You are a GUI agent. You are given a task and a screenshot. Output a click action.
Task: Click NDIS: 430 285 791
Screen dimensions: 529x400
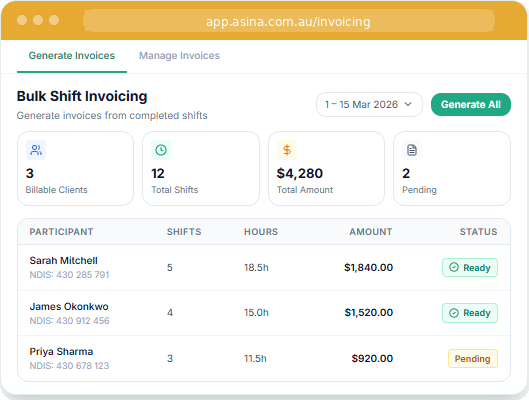point(69,275)
